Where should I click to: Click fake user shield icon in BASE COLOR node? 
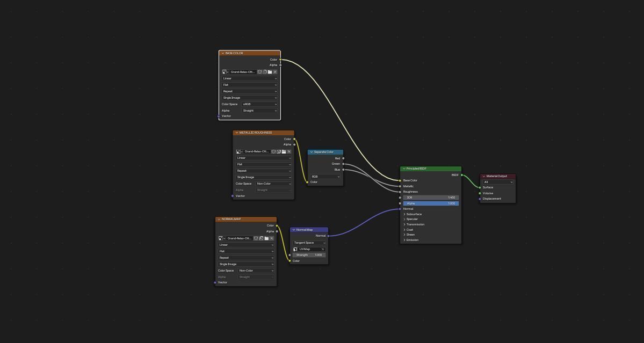pyautogui.click(x=259, y=72)
